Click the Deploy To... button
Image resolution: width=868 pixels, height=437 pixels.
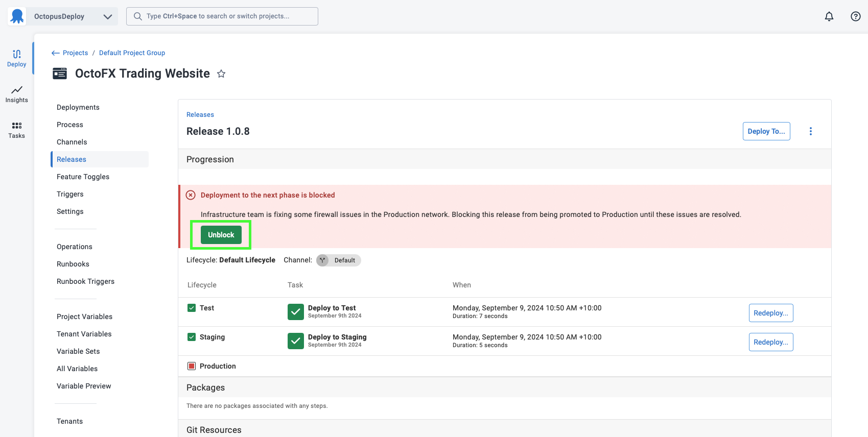766,131
